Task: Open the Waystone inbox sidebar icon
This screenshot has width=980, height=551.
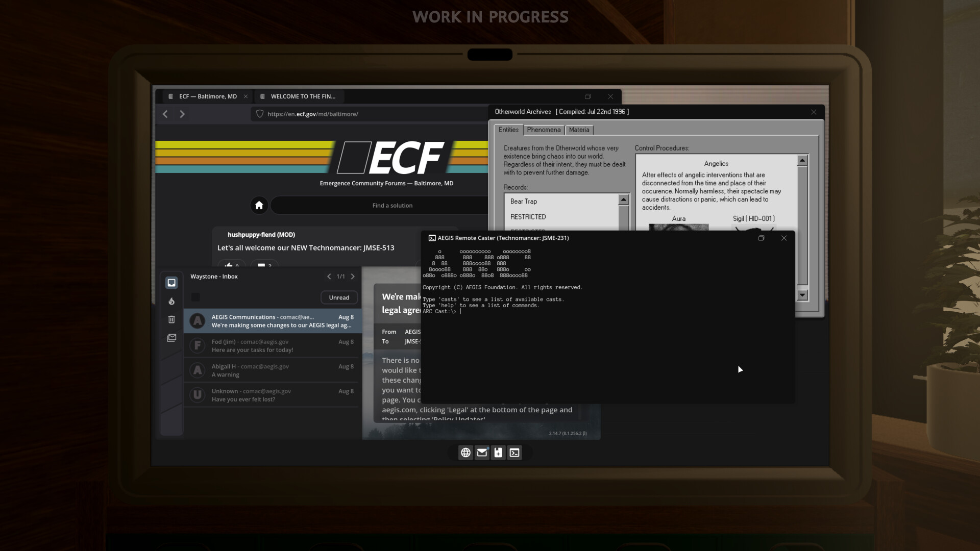Action: 171,283
